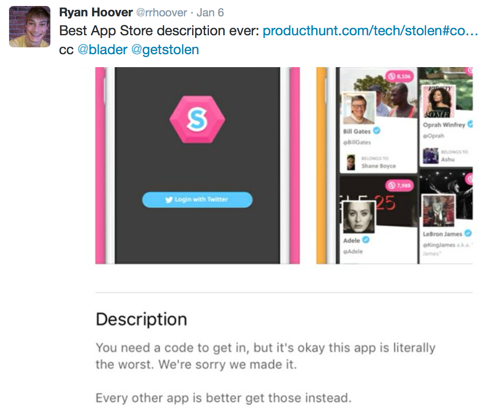Image resolution: width=504 pixels, height=420 pixels.
Task: Click the Oprah Winfrey name
Action: tap(444, 125)
